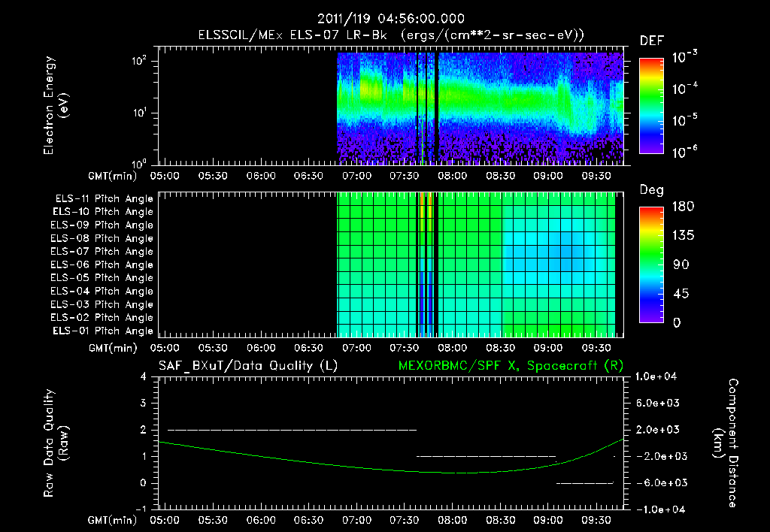This screenshot has width=770, height=532.
Task: Click the Raw Data Quality (Raw) axis label
Action: [x=56, y=443]
